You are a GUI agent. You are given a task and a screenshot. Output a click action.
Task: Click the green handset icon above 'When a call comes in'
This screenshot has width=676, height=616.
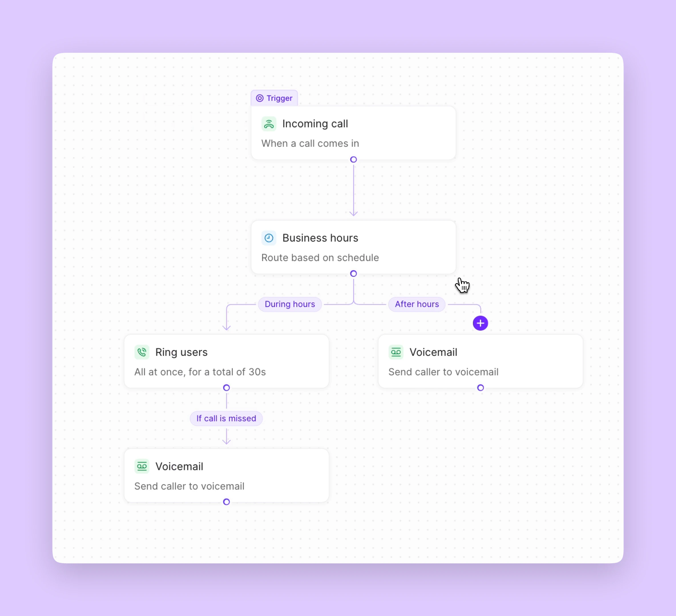(269, 124)
